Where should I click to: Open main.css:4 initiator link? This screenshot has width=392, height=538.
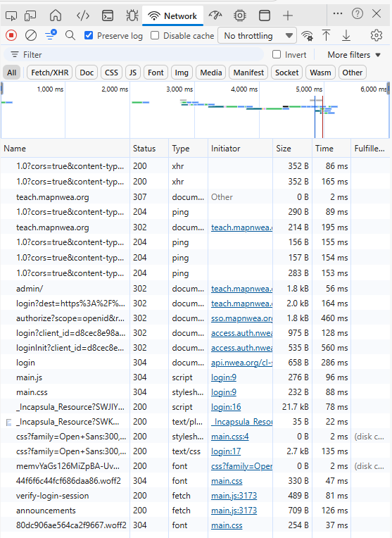coord(230,437)
